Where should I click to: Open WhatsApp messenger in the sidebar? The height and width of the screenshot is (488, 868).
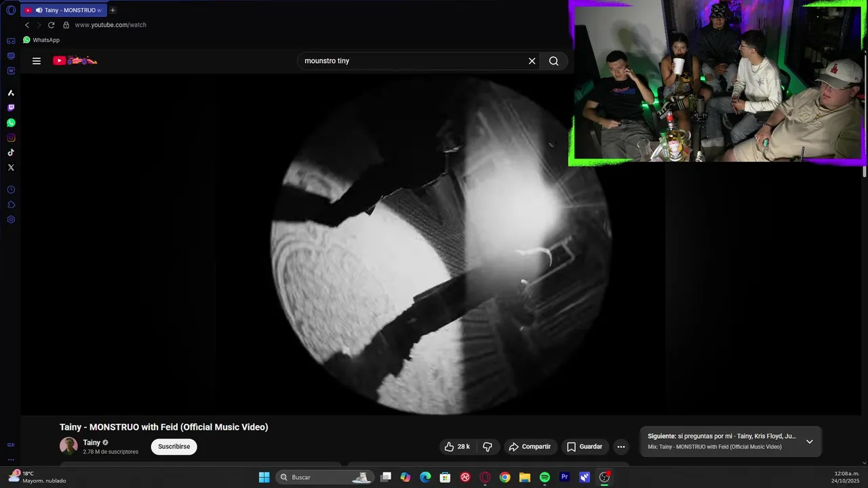click(x=11, y=123)
